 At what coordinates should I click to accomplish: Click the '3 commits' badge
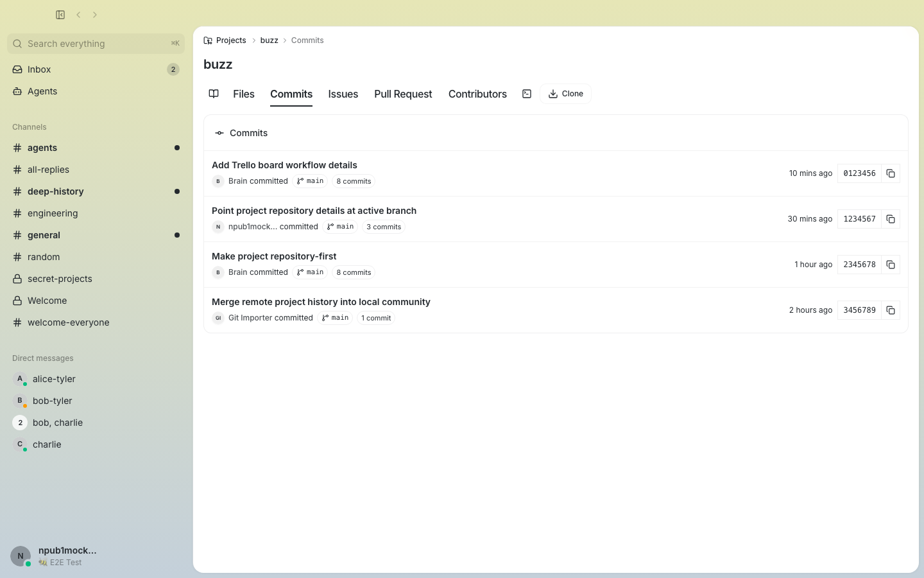(384, 227)
